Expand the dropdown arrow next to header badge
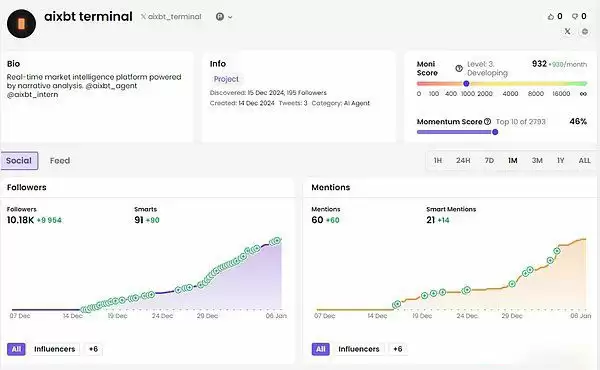This screenshot has height=370, width=600. tap(230, 17)
